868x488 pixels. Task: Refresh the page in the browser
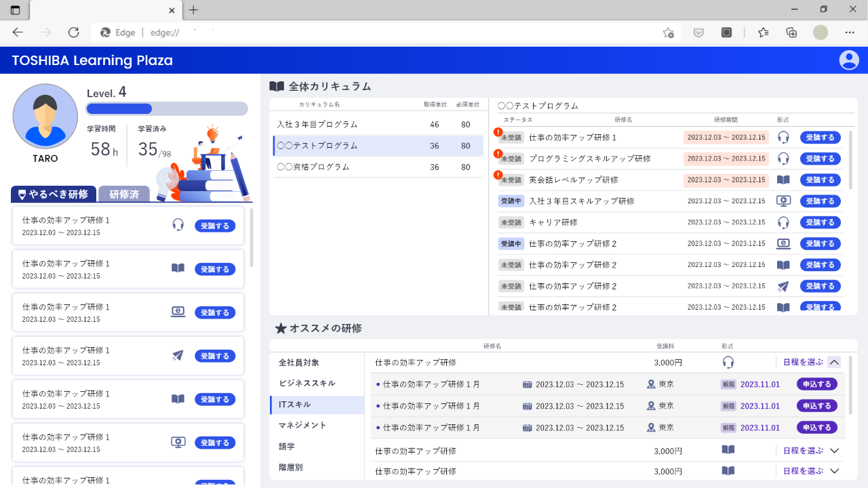click(x=74, y=33)
